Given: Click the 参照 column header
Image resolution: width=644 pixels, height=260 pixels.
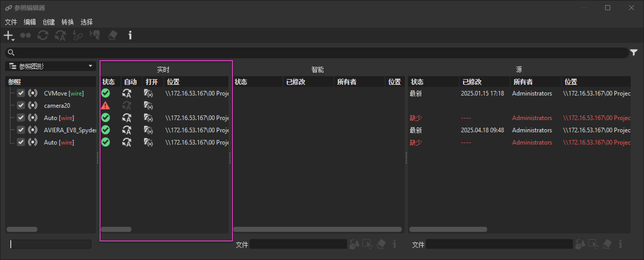Looking at the screenshot, I should [x=51, y=82].
